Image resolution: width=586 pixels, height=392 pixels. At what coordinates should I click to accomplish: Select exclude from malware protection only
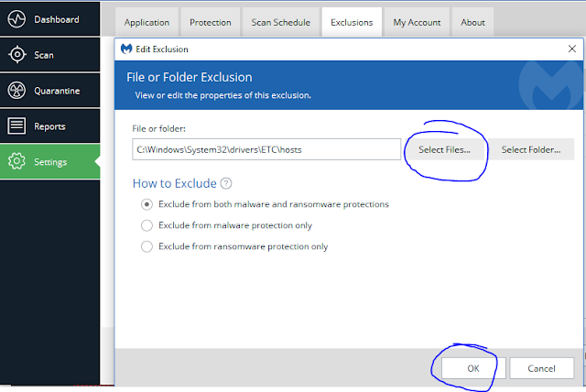(x=146, y=225)
